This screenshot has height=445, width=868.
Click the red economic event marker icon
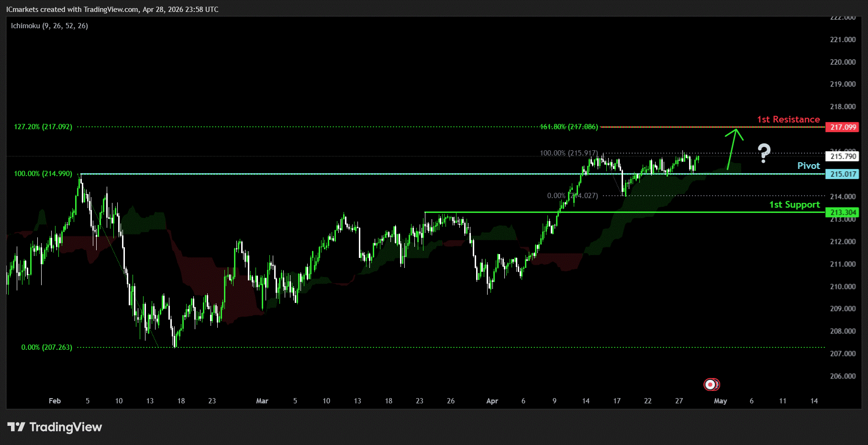711,384
